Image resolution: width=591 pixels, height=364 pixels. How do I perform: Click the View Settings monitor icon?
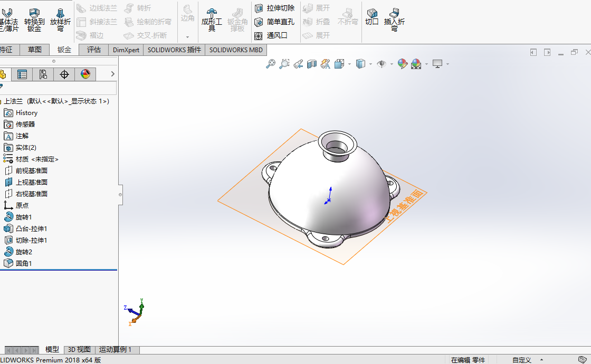(x=437, y=64)
